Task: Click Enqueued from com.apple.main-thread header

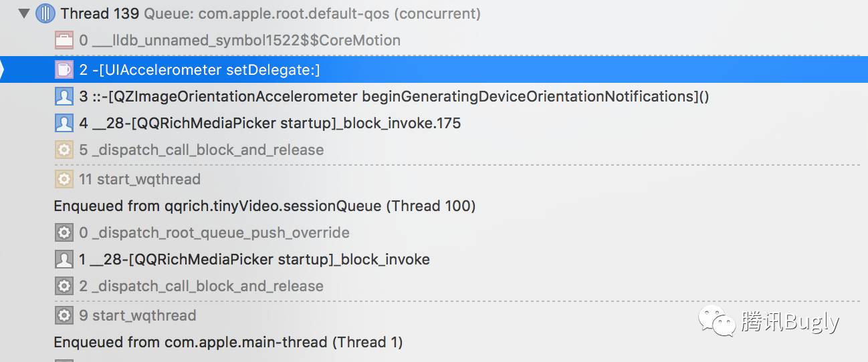Action: [228, 343]
